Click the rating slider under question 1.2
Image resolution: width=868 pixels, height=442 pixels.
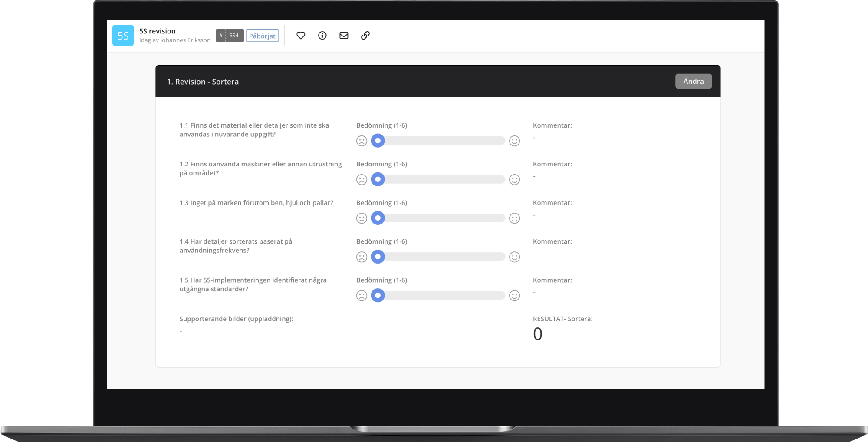pyautogui.click(x=438, y=179)
